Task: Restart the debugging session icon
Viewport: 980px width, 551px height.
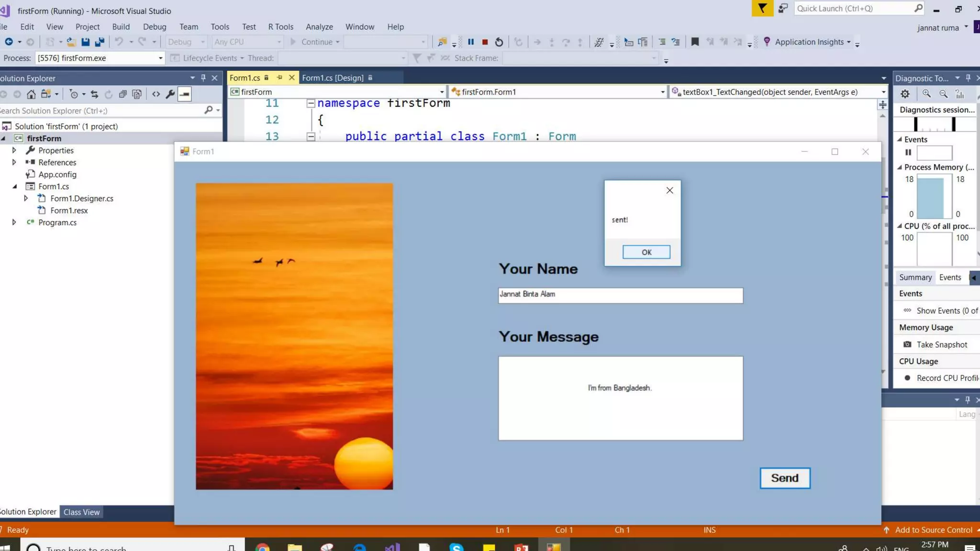Action: [x=499, y=42]
